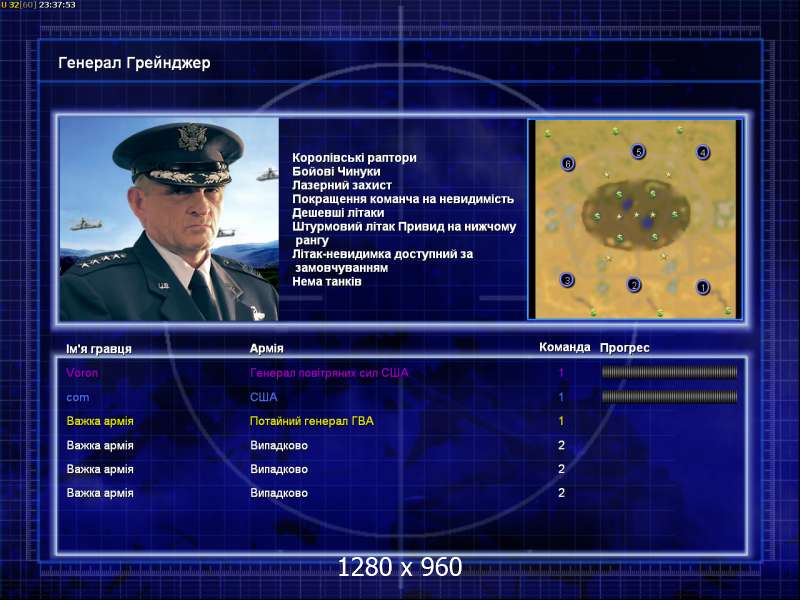Click the 'Прогрес' column header
The height and width of the screenshot is (600, 800).
[x=624, y=348]
